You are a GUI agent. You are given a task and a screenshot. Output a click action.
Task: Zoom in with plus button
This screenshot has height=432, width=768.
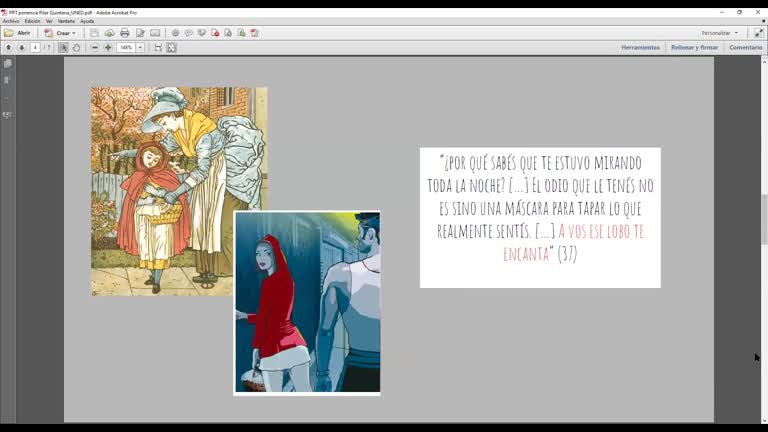click(108, 47)
